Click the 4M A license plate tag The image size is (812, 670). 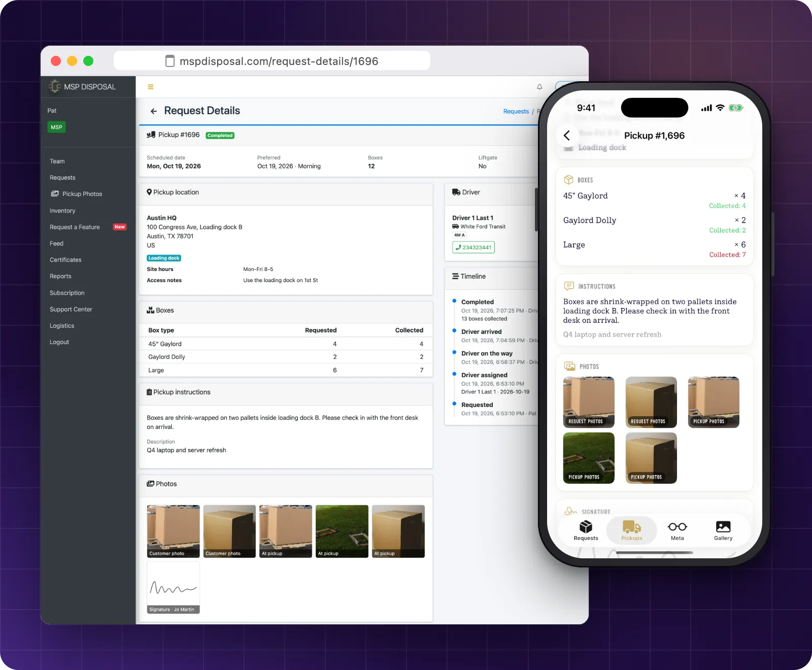[x=459, y=235]
